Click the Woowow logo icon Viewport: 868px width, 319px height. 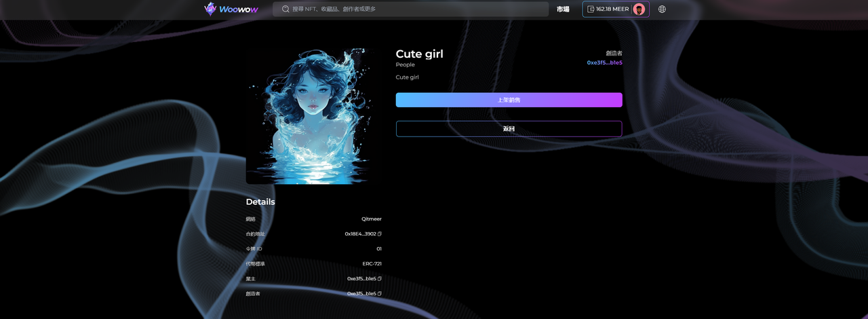click(x=210, y=9)
